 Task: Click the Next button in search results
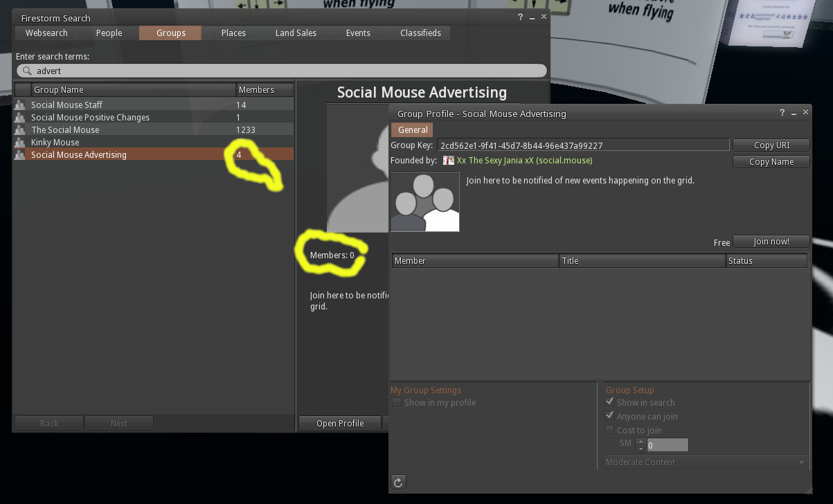(x=119, y=423)
